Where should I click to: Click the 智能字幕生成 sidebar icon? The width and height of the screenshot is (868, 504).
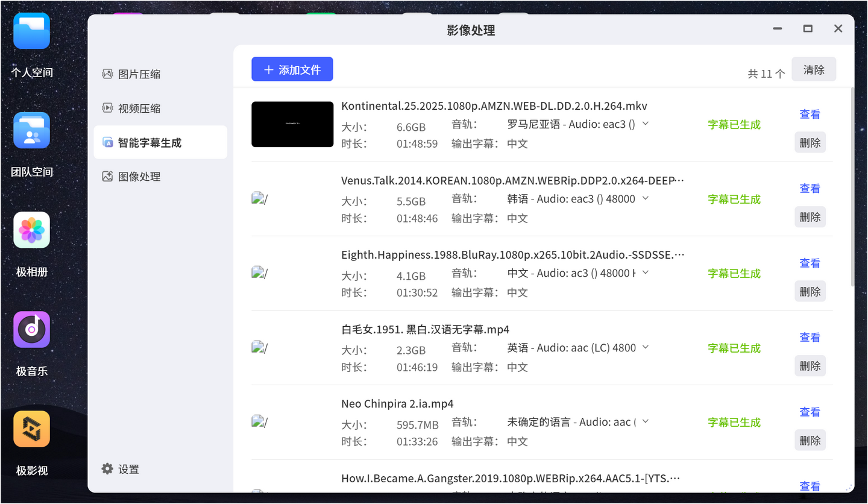point(107,143)
